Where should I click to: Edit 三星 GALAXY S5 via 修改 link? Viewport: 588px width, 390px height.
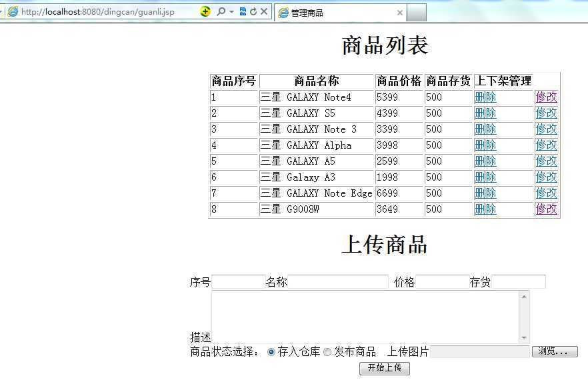click(547, 113)
